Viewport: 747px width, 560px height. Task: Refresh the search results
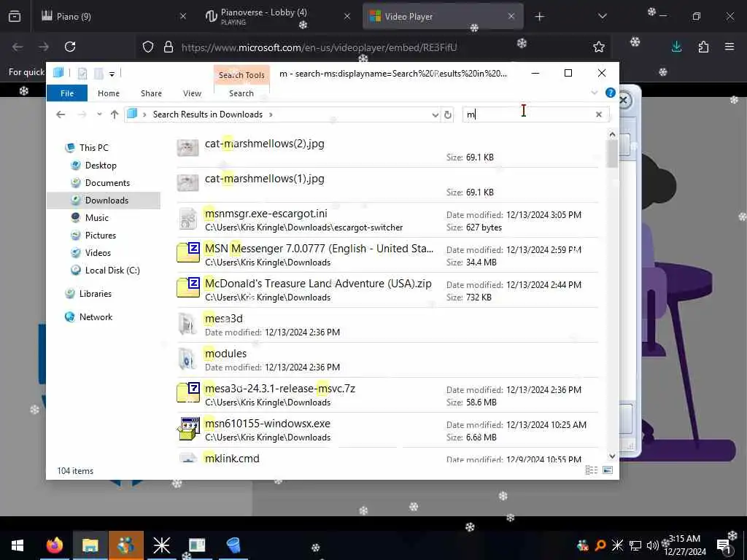click(x=448, y=114)
